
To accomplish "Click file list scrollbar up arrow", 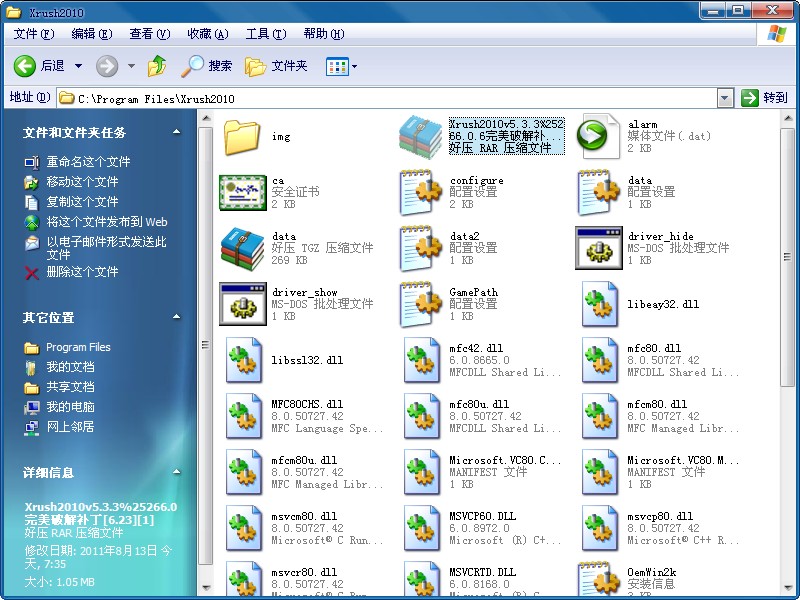I will pos(787,118).
